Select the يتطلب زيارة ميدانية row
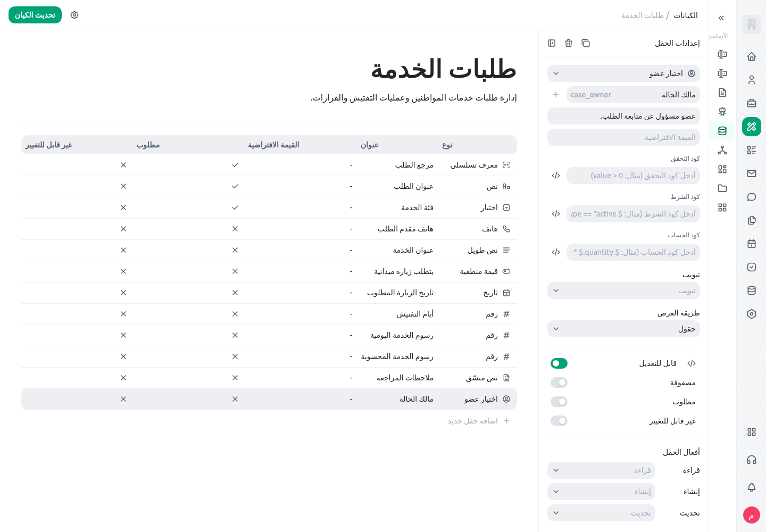766x532 pixels. [269, 271]
